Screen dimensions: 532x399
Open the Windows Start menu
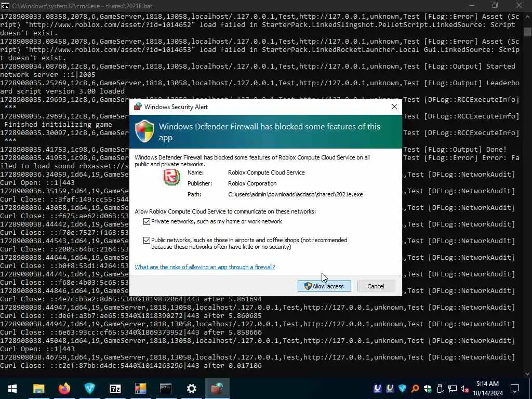(12, 389)
